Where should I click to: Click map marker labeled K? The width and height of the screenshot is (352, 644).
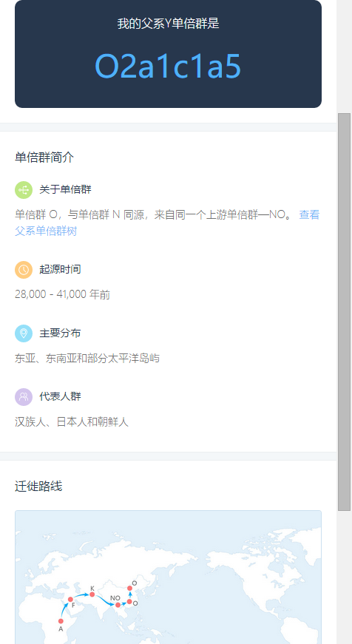pos(92,594)
